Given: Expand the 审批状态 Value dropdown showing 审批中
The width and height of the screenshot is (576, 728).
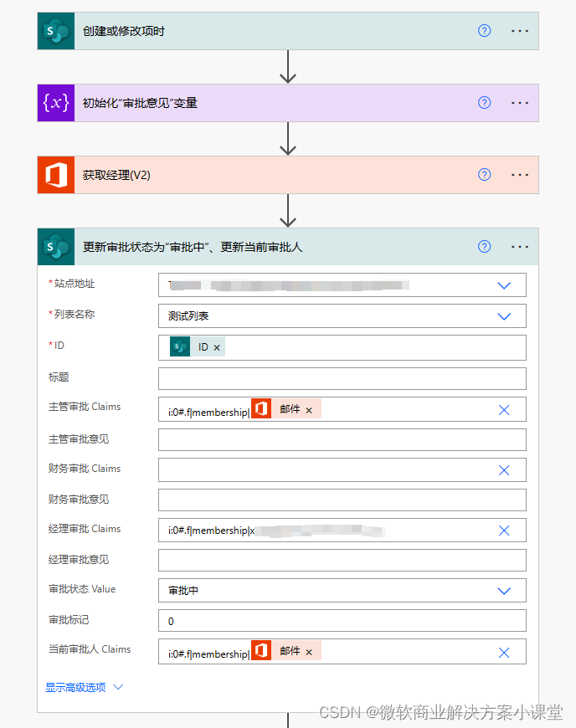Looking at the screenshot, I should click(504, 591).
